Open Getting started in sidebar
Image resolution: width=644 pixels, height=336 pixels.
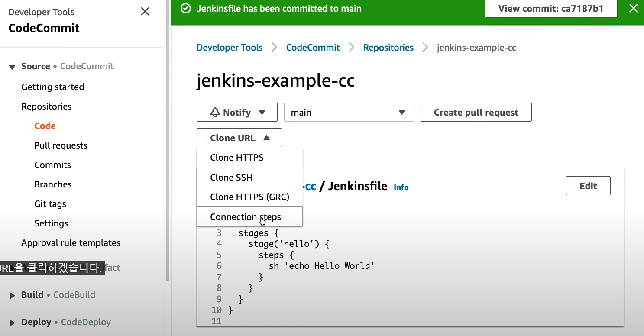click(x=53, y=87)
